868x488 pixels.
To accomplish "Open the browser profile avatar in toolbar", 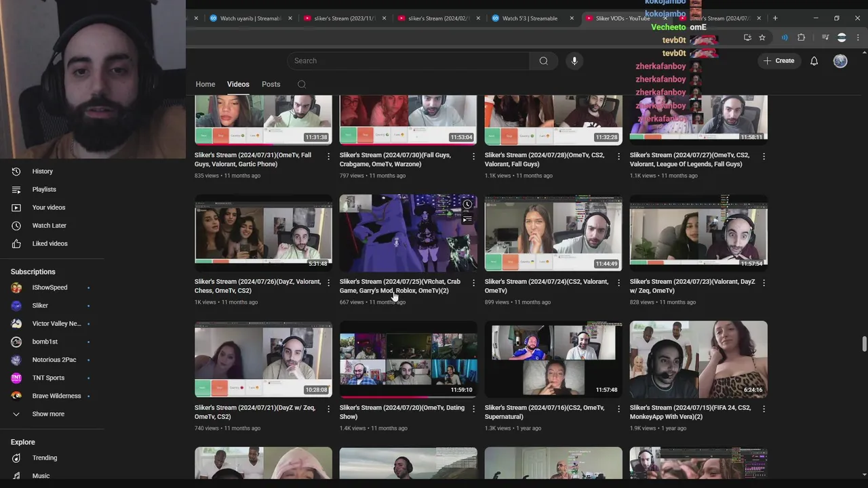I will click(842, 38).
